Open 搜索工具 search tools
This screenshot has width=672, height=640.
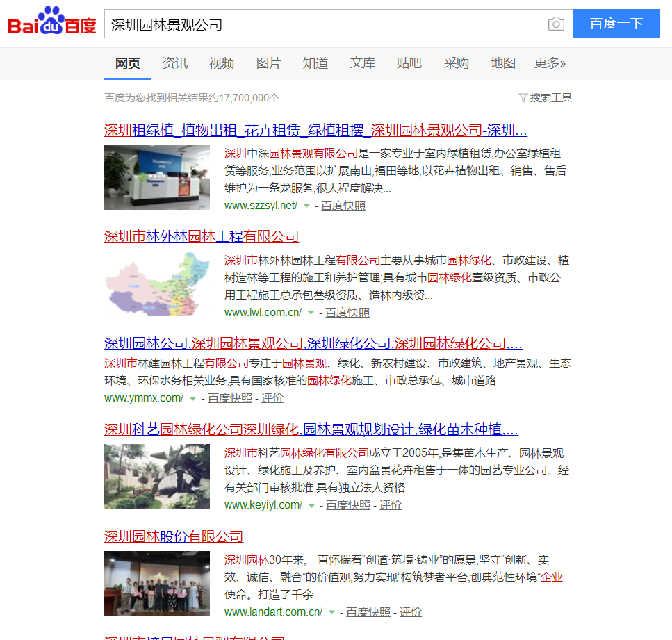tap(550, 98)
